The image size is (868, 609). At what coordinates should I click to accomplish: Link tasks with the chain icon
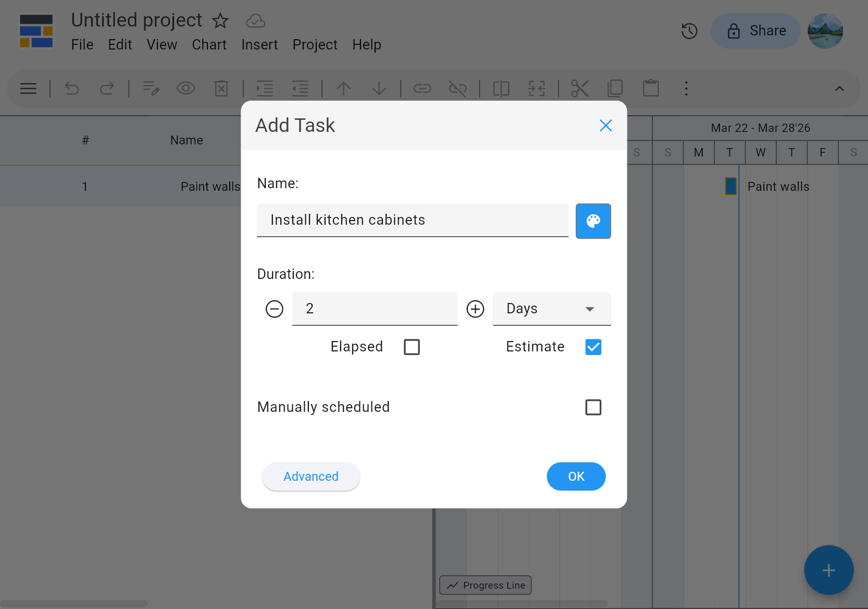423,88
